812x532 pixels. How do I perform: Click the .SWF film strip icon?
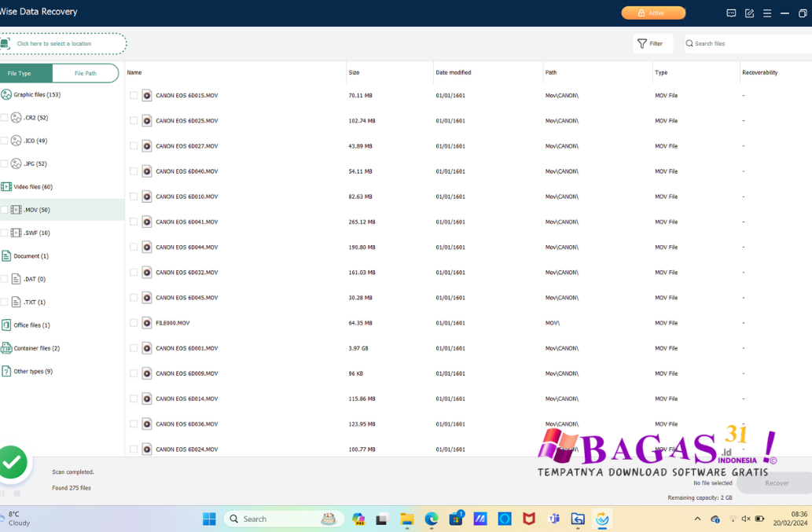[17, 233]
